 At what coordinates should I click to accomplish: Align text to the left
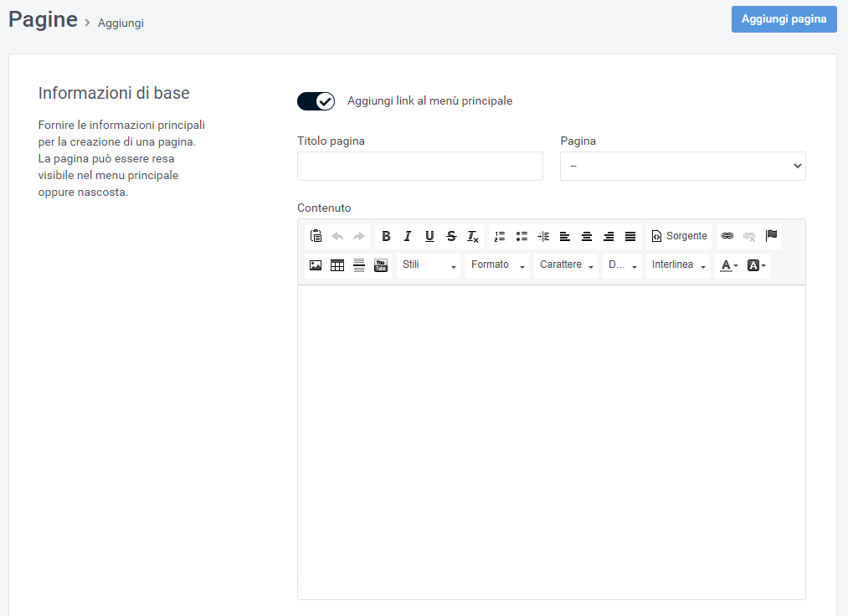564,236
